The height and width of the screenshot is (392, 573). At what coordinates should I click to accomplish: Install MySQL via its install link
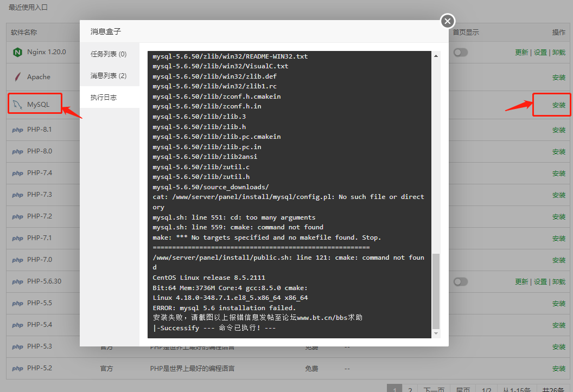tap(559, 105)
